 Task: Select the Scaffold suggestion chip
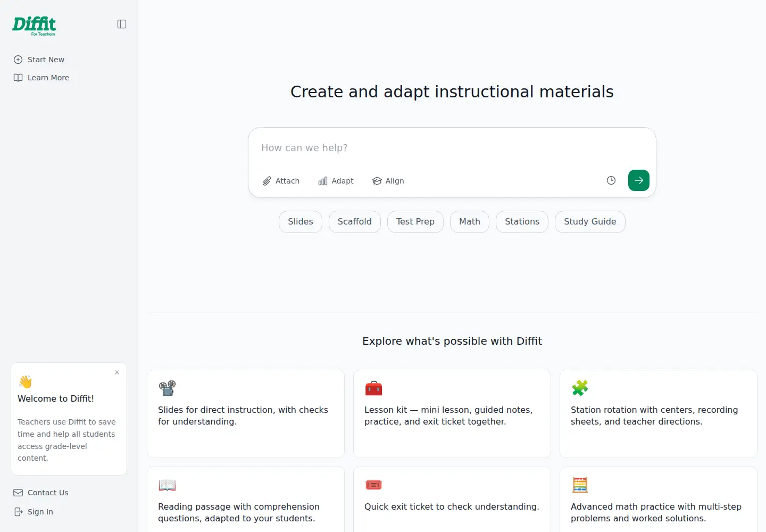tap(355, 222)
